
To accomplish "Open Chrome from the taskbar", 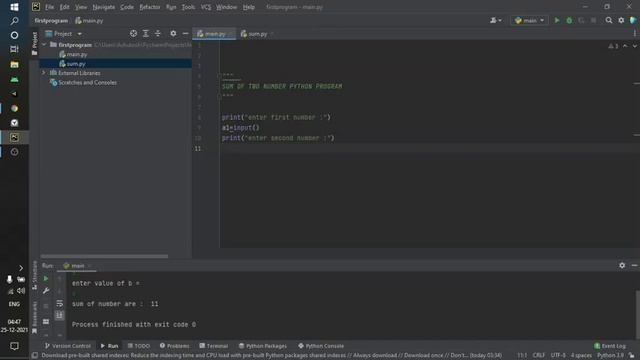I will (14, 108).
